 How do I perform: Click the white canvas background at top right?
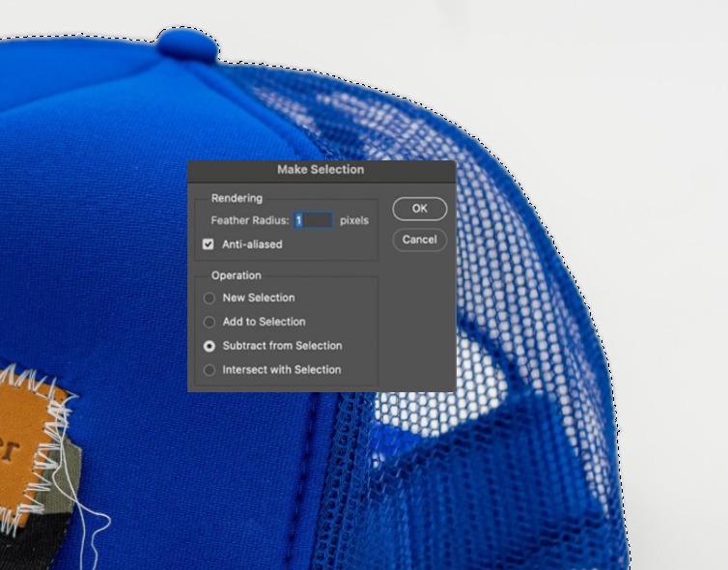[x=628, y=58]
